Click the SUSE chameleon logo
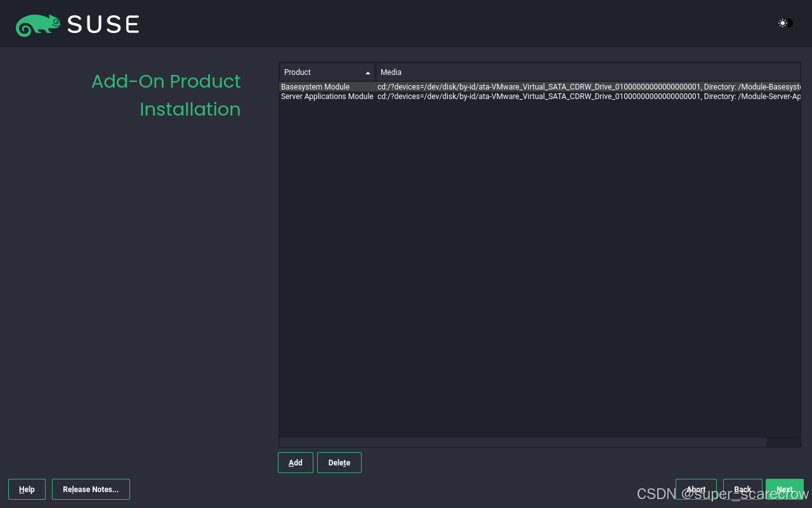 point(38,25)
